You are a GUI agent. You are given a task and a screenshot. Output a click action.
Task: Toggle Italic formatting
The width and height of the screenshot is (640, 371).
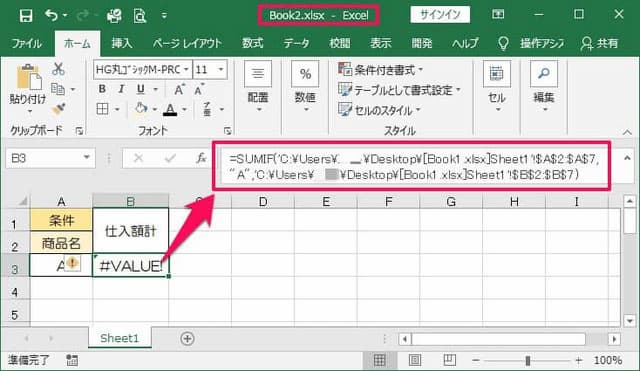point(121,89)
